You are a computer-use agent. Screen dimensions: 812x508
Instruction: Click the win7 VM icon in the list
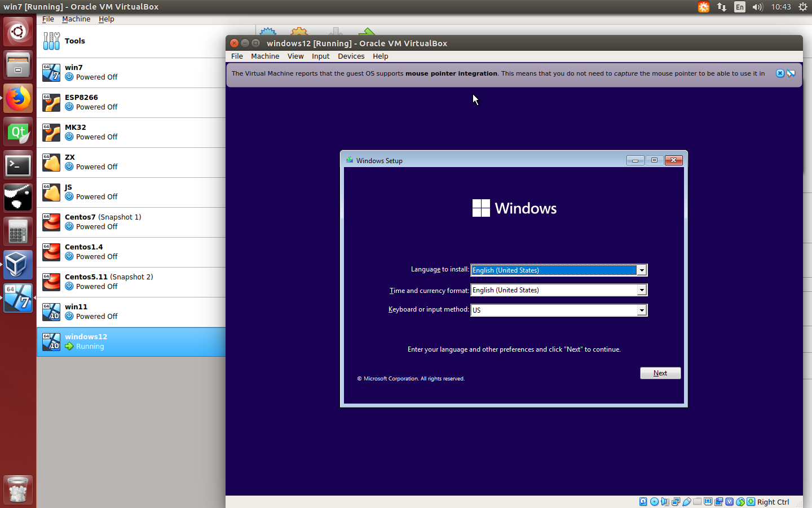tap(51, 72)
